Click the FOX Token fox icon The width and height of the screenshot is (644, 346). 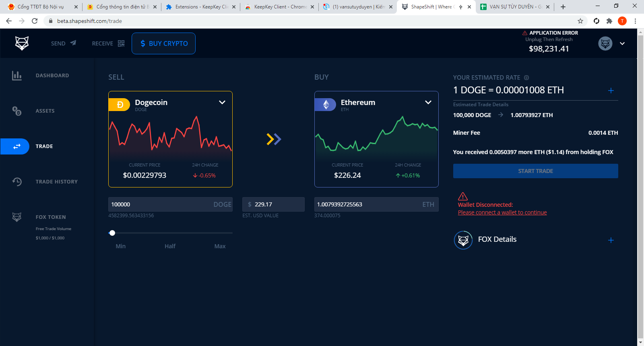17,217
